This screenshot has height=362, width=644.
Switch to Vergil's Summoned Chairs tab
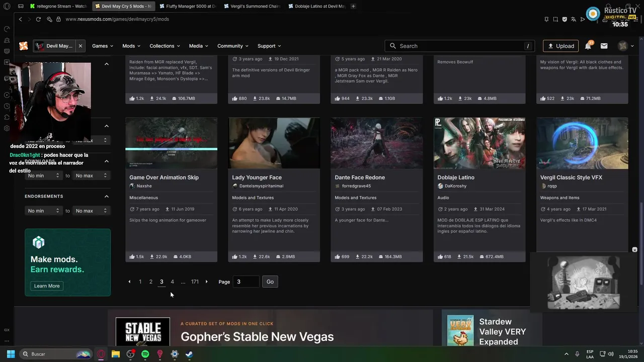(x=252, y=6)
